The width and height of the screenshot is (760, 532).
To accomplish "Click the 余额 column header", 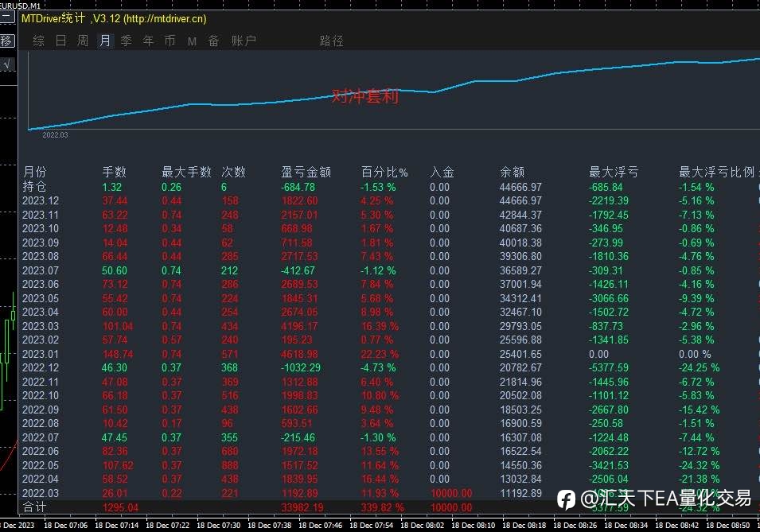I will pos(513,172).
